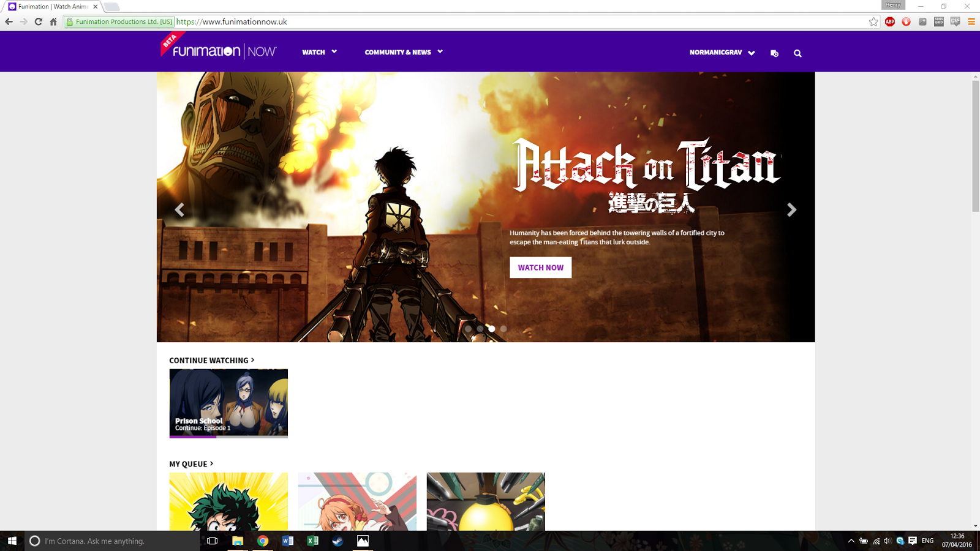Click the video queue icon beside search
The image size is (980, 551).
click(x=774, y=53)
